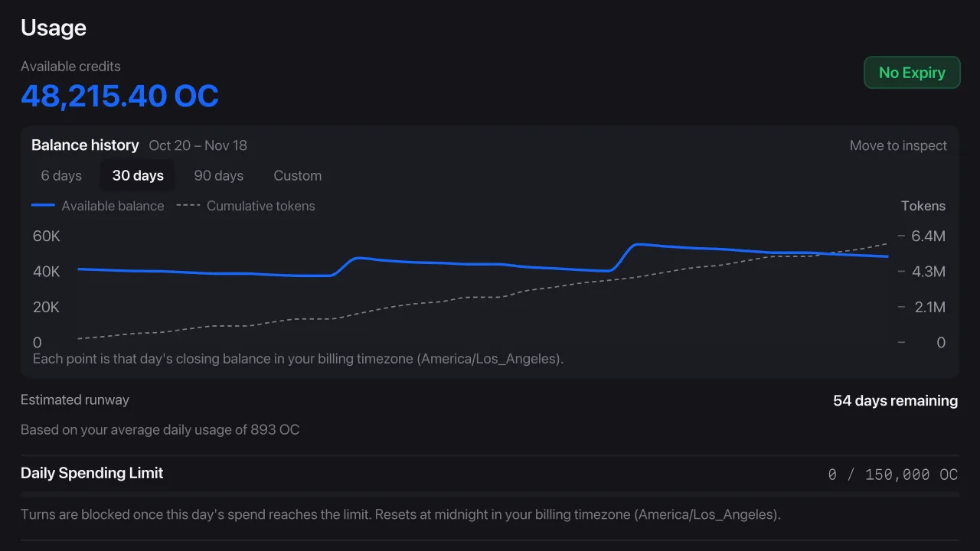980x551 pixels.
Task: Click the billing timezone chart note
Action: point(299,358)
